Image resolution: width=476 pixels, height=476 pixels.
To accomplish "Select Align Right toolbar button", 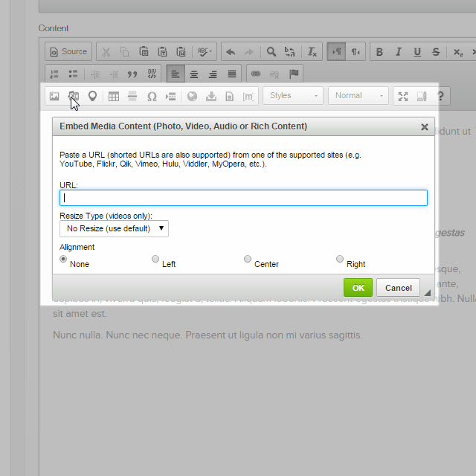I will 213,74.
